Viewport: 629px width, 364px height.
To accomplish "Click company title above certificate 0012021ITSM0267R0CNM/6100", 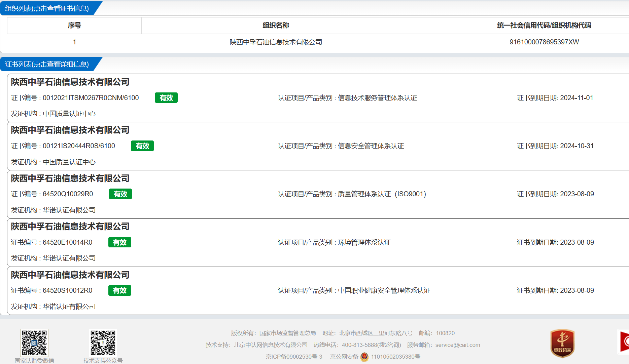I will click(x=70, y=82).
